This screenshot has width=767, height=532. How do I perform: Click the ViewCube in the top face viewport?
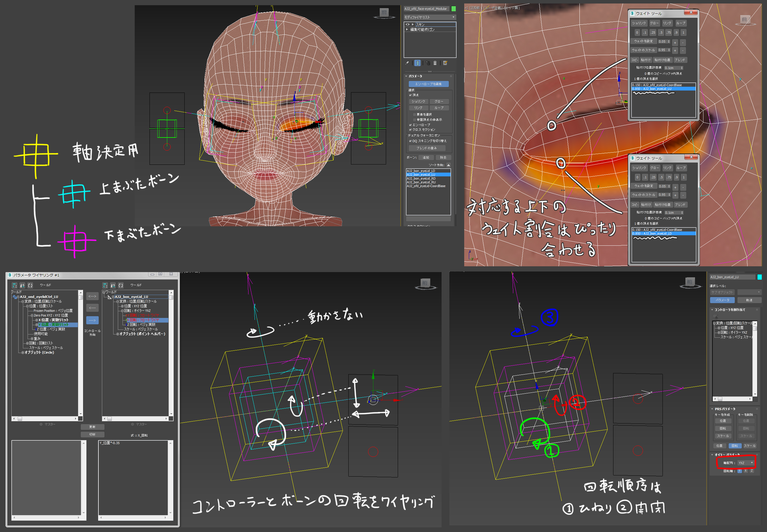coord(384,13)
